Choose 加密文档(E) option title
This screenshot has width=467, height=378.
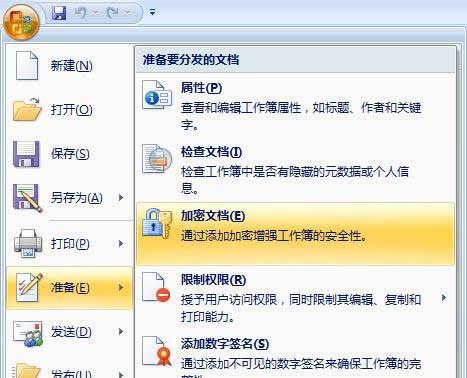[213, 216]
